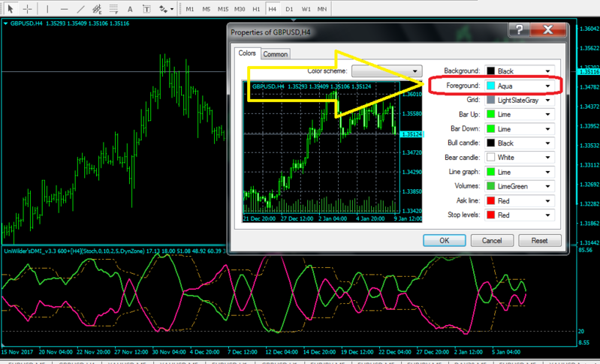Open the Line graph color dropdown

[x=519, y=172]
